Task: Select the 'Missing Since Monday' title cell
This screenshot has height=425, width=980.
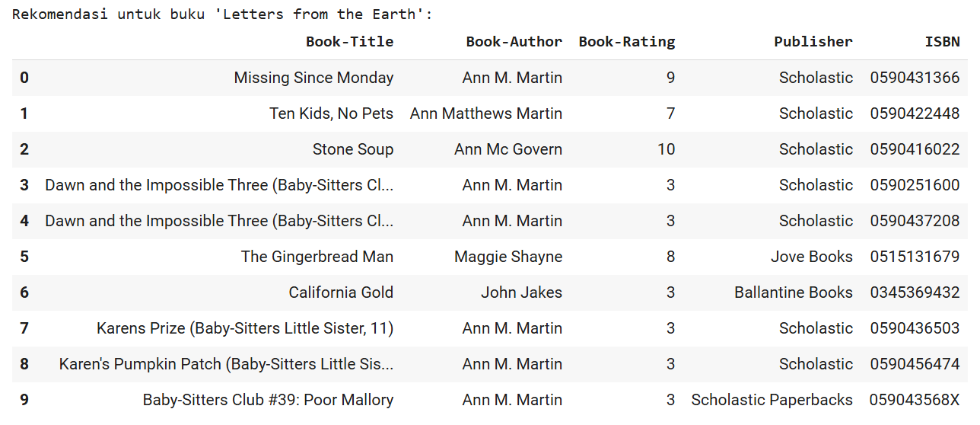Action: [313, 78]
